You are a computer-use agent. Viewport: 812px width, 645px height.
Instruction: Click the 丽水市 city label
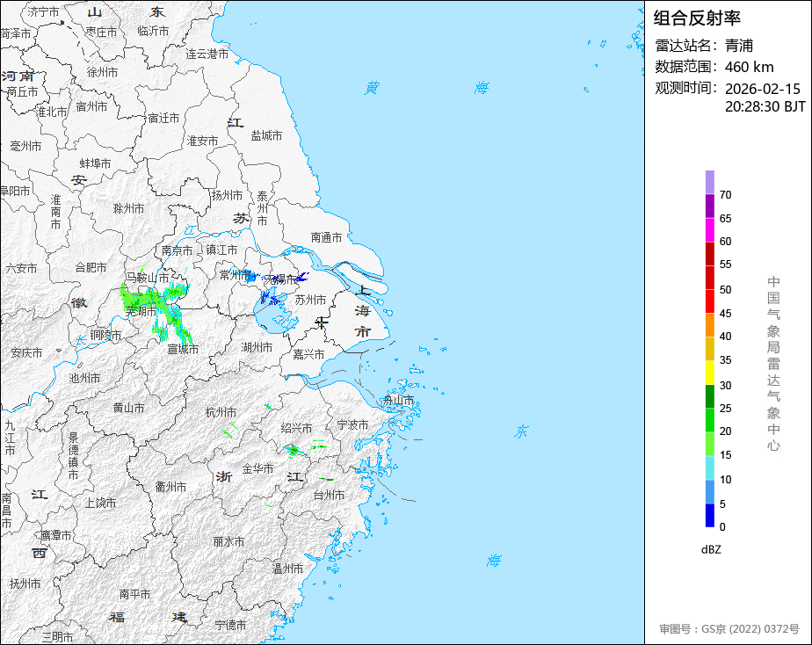[x=228, y=542]
